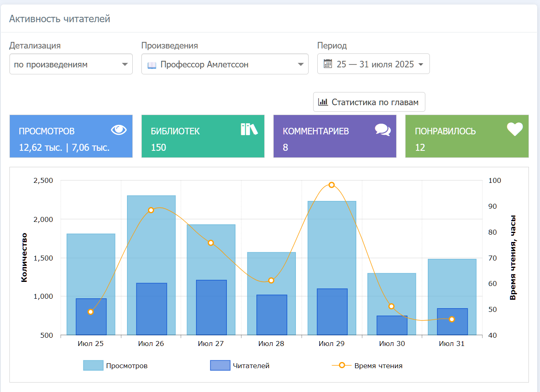
Task: Click the Июл 27 Читателей dark bar
Action: pyautogui.click(x=211, y=307)
